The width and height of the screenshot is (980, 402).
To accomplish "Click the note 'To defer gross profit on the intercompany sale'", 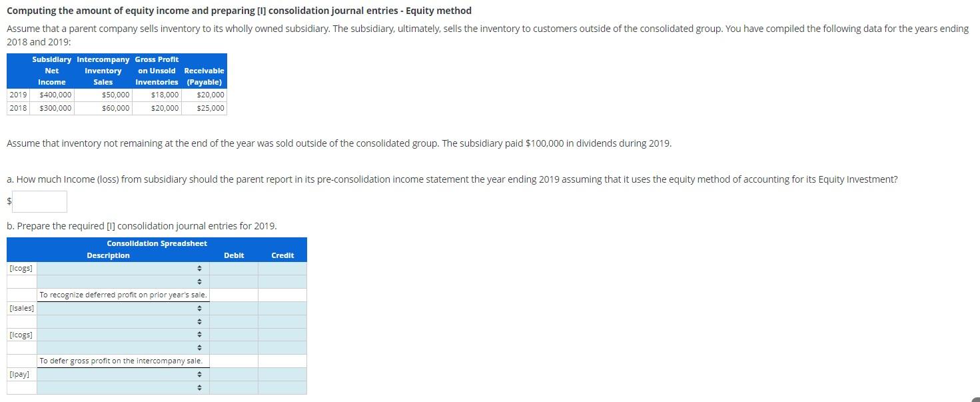I will (123, 360).
